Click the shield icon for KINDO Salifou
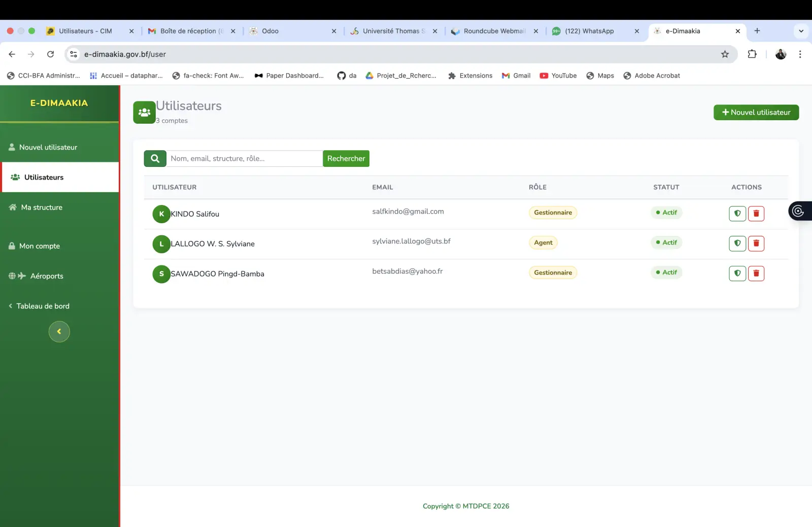812x527 pixels. pyautogui.click(x=737, y=214)
